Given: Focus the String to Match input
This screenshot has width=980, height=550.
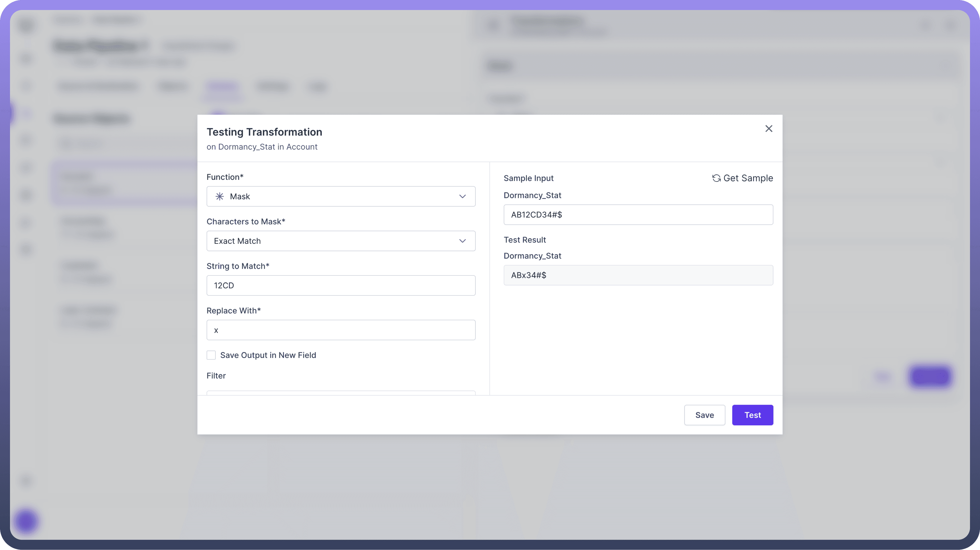Looking at the screenshot, I should pos(340,285).
